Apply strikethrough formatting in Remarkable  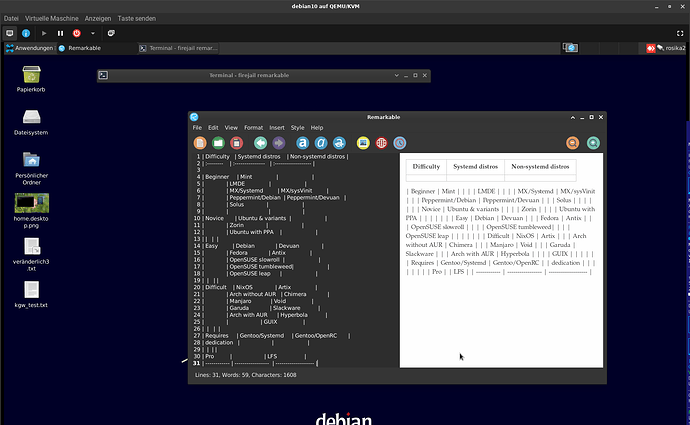pyautogui.click(x=339, y=143)
